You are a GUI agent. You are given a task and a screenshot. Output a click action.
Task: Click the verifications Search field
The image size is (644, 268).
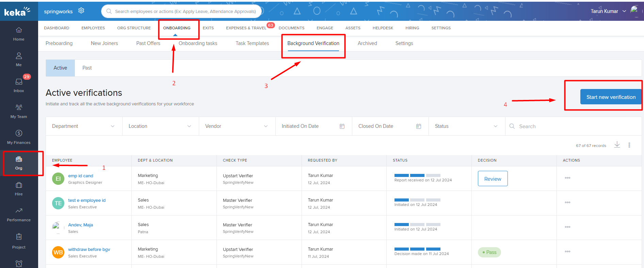[x=575, y=126]
